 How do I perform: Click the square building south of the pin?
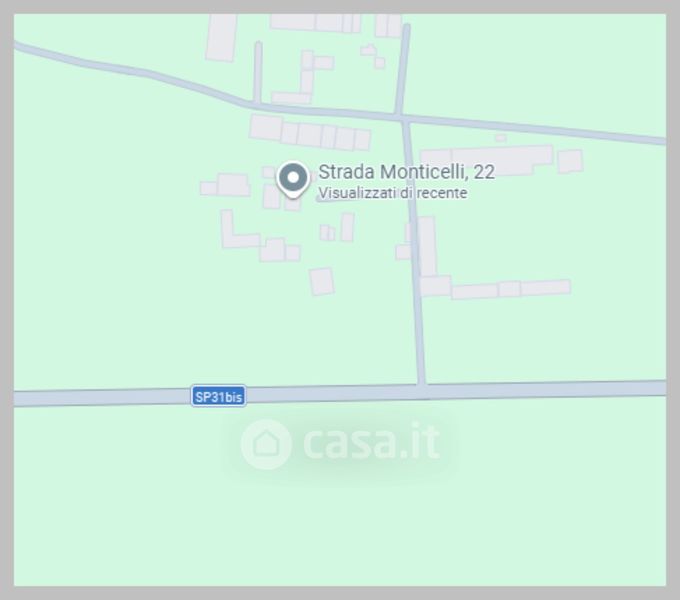click(321, 281)
